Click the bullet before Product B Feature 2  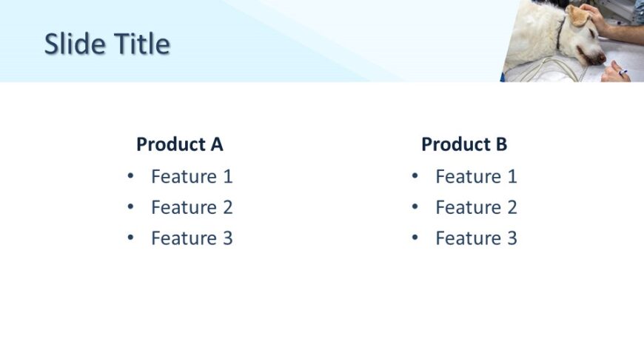415,207
